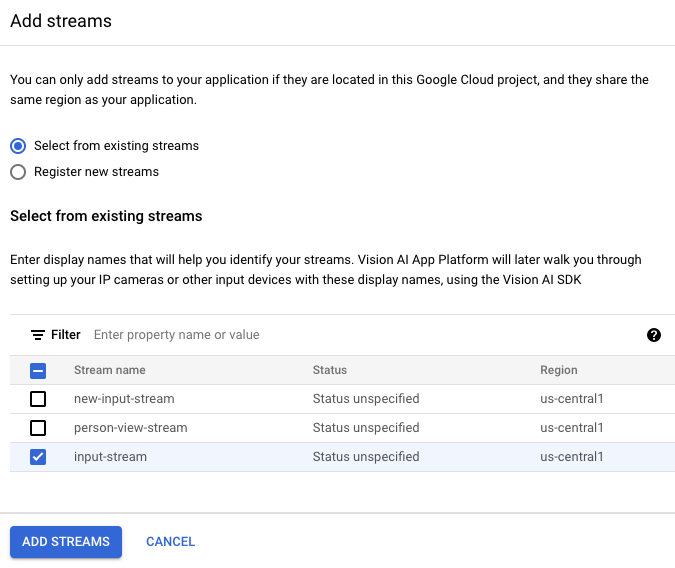The width and height of the screenshot is (675, 568).
Task: Choose 'Register new streams' radio option
Action: (18, 172)
